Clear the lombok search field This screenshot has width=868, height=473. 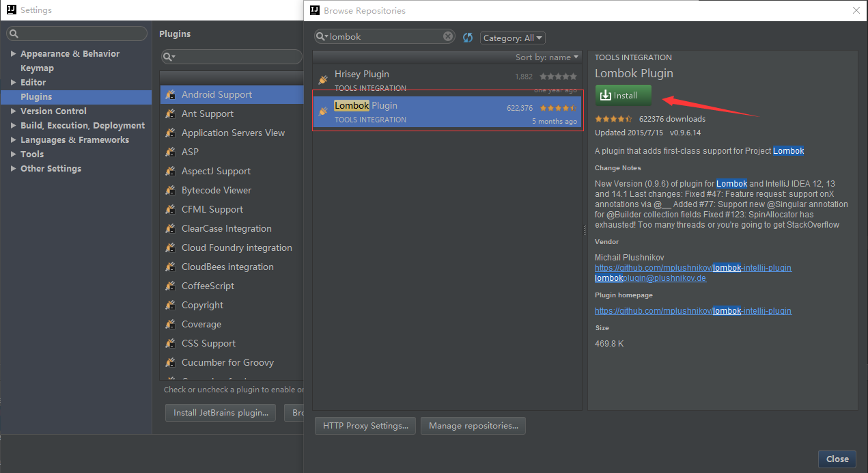[x=448, y=37]
